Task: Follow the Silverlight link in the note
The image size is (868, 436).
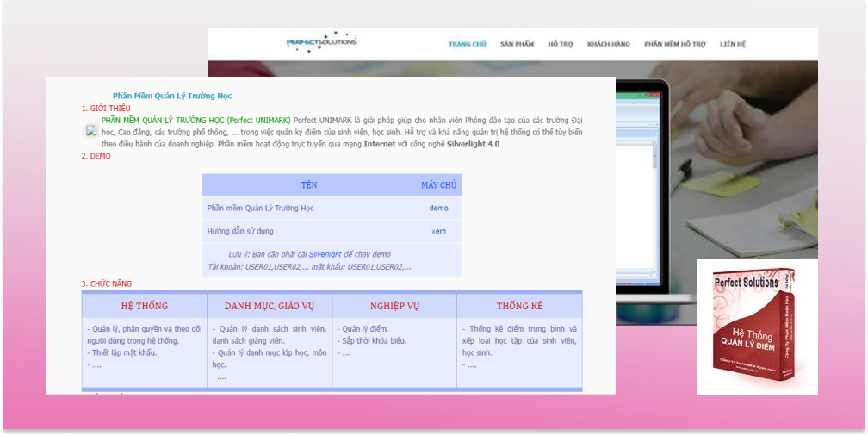Action: click(325, 255)
